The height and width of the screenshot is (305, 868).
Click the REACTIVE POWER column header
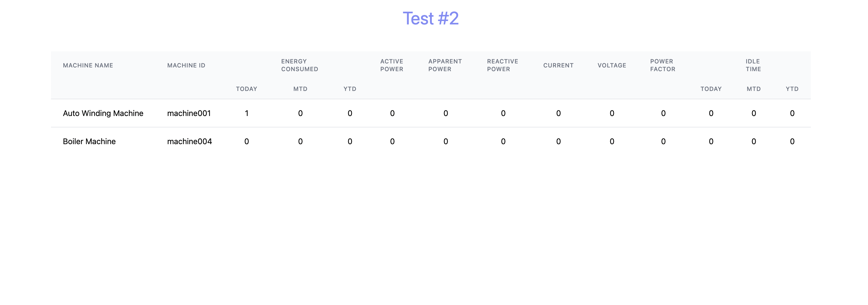pos(502,65)
